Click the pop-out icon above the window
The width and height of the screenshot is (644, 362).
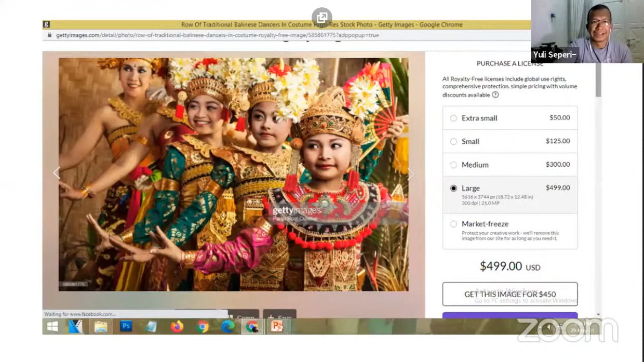click(321, 17)
